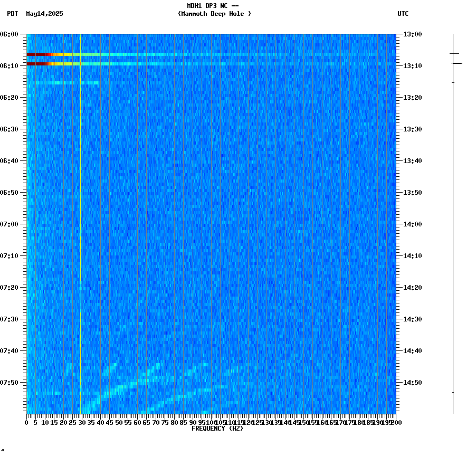The width and height of the screenshot is (476, 456).
Task: Click the faint cyan band near 06:15
Action: click(63, 83)
